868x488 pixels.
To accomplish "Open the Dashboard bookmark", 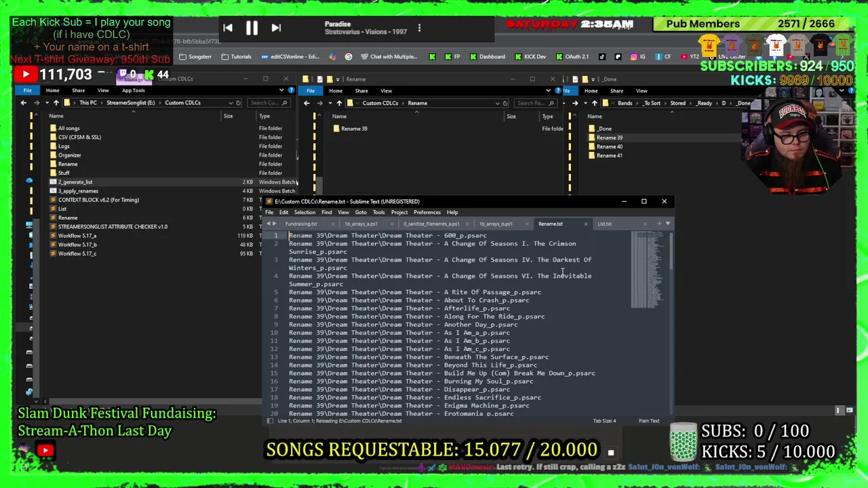I will click(x=487, y=56).
